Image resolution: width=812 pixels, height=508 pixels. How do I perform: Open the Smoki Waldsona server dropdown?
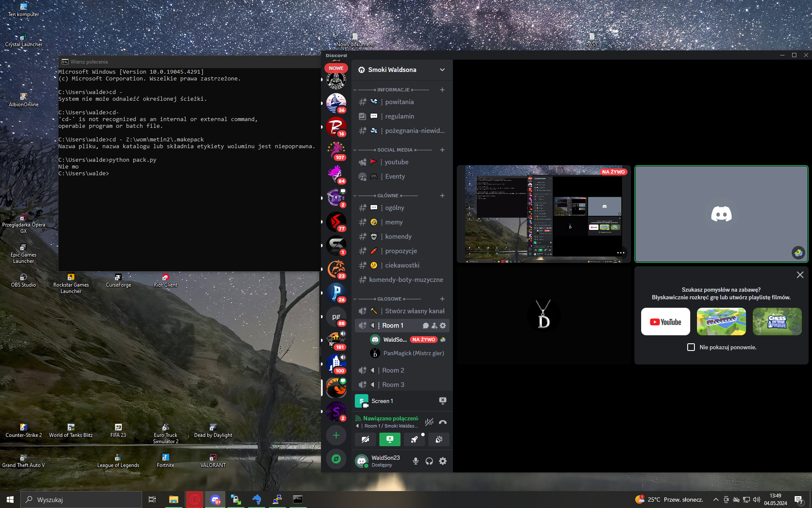coord(442,70)
